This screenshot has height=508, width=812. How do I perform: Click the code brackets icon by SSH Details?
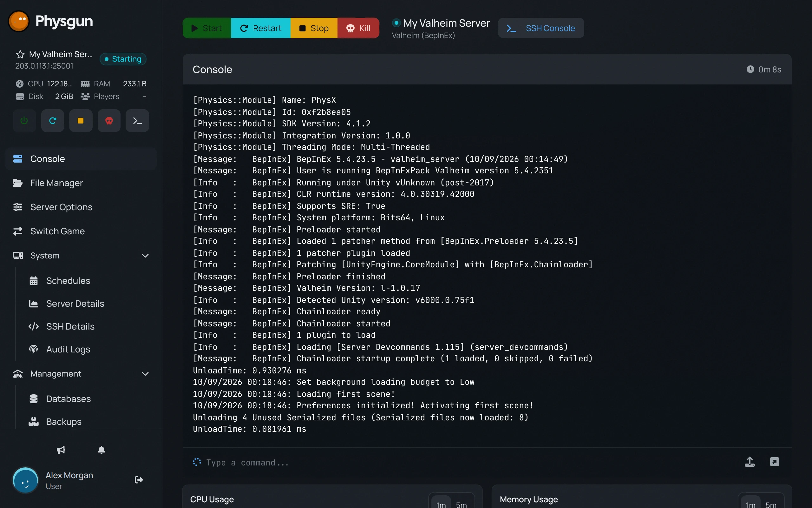(x=34, y=326)
